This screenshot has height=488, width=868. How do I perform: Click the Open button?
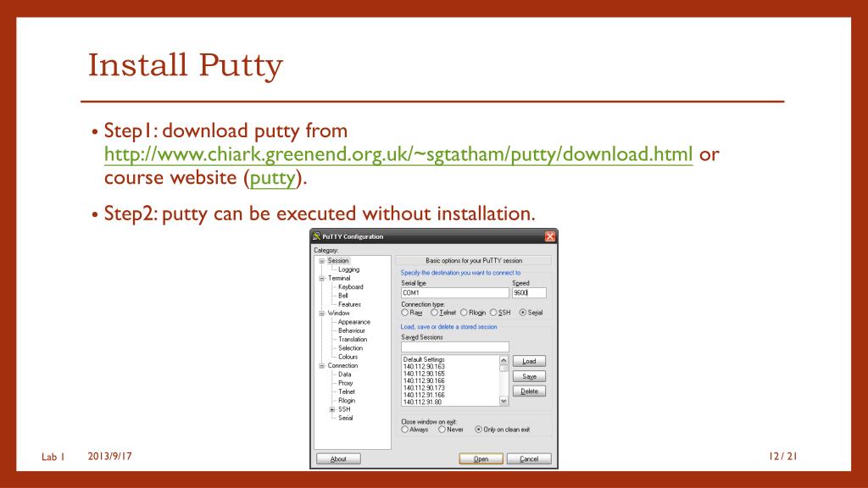[x=481, y=458]
